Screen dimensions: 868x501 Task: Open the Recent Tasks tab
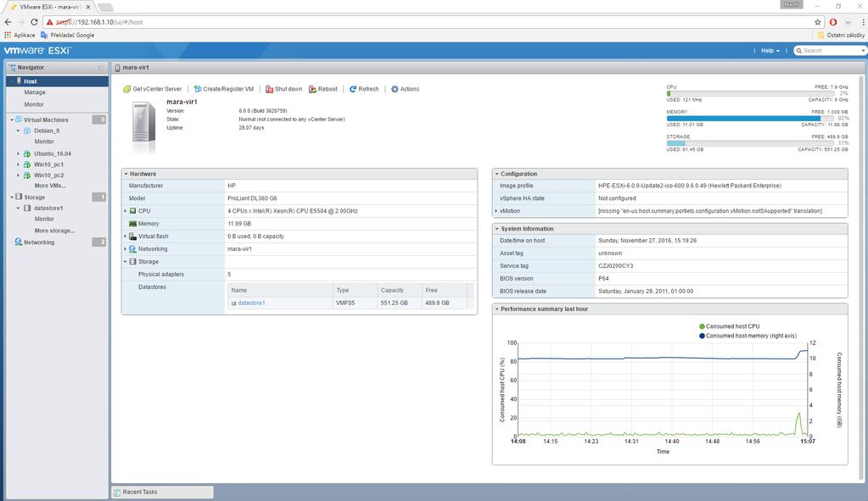coord(163,492)
